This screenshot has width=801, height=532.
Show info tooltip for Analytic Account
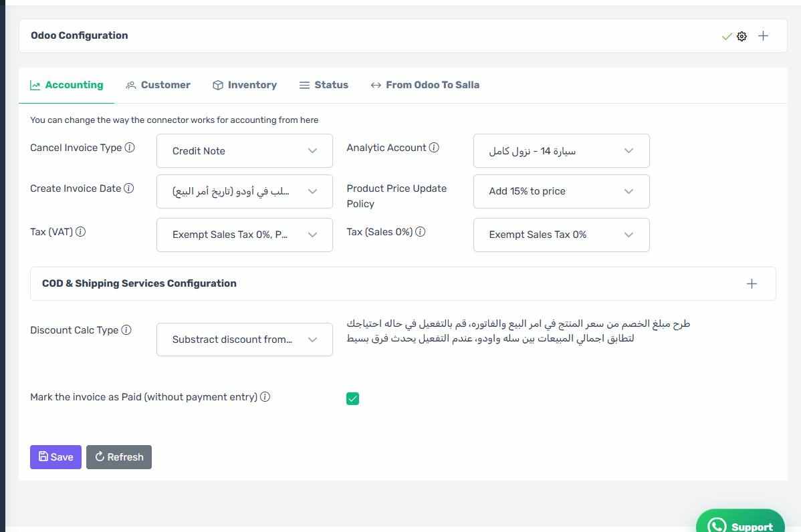click(434, 148)
